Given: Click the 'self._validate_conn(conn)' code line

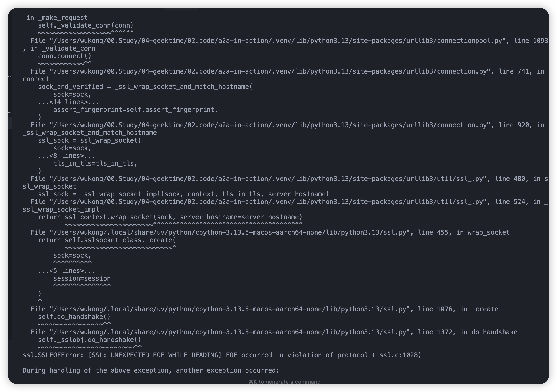Looking at the screenshot, I should pos(86,25).
